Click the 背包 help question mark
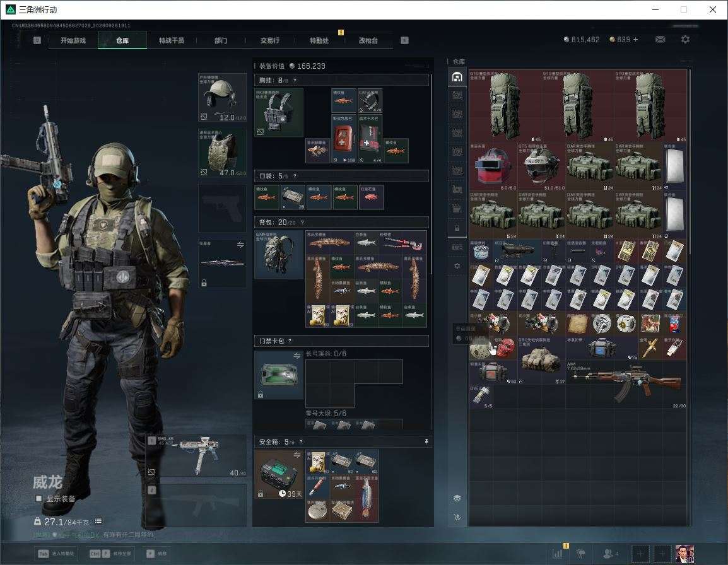This screenshot has height=565, width=728. 302,223
